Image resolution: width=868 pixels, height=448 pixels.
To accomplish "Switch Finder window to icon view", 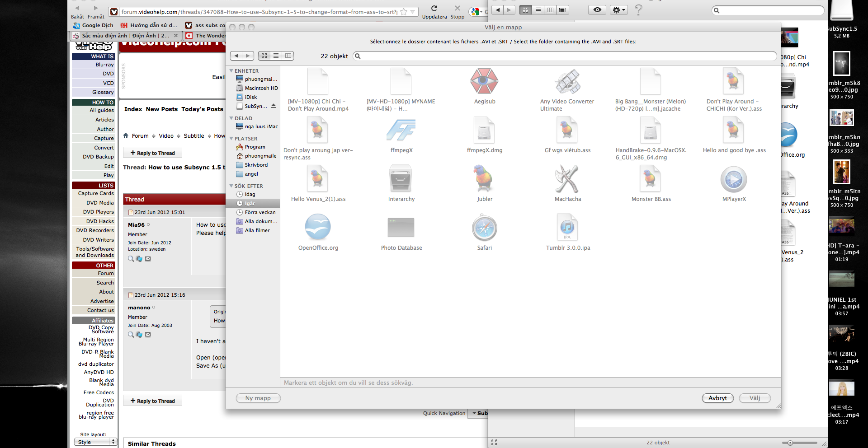I will click(x=525, y=10).
